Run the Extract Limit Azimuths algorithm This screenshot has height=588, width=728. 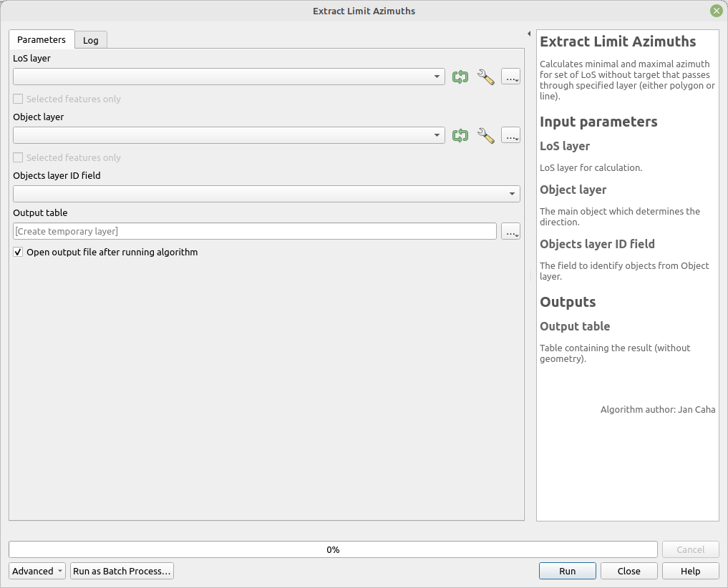567,571
